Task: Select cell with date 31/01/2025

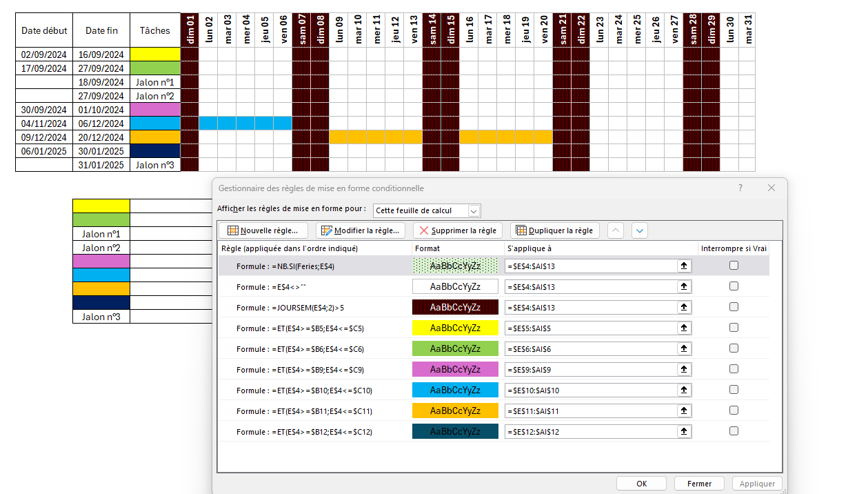Action: click(x=101, y=165)
